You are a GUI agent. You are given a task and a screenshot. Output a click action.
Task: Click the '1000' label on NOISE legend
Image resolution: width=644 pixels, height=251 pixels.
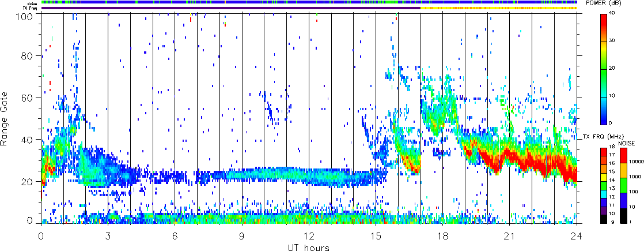[635, 177]
